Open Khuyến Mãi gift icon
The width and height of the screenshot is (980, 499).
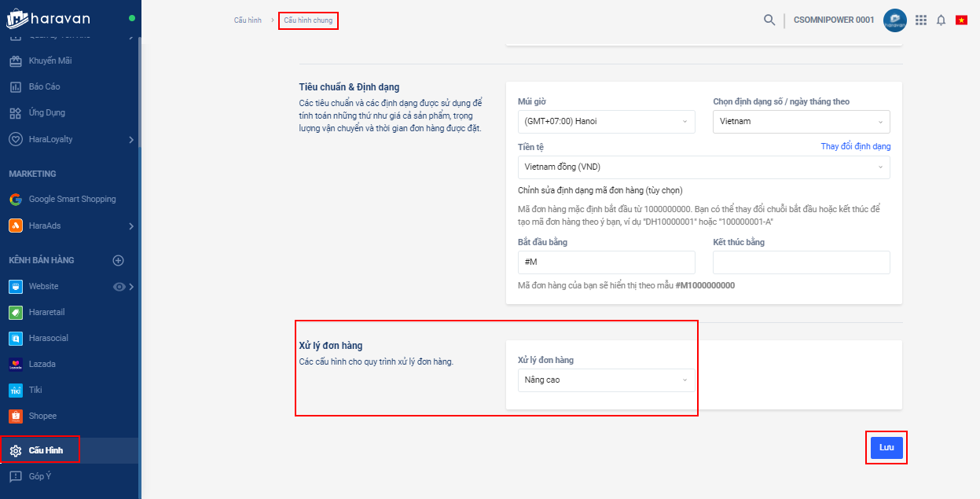15,61
